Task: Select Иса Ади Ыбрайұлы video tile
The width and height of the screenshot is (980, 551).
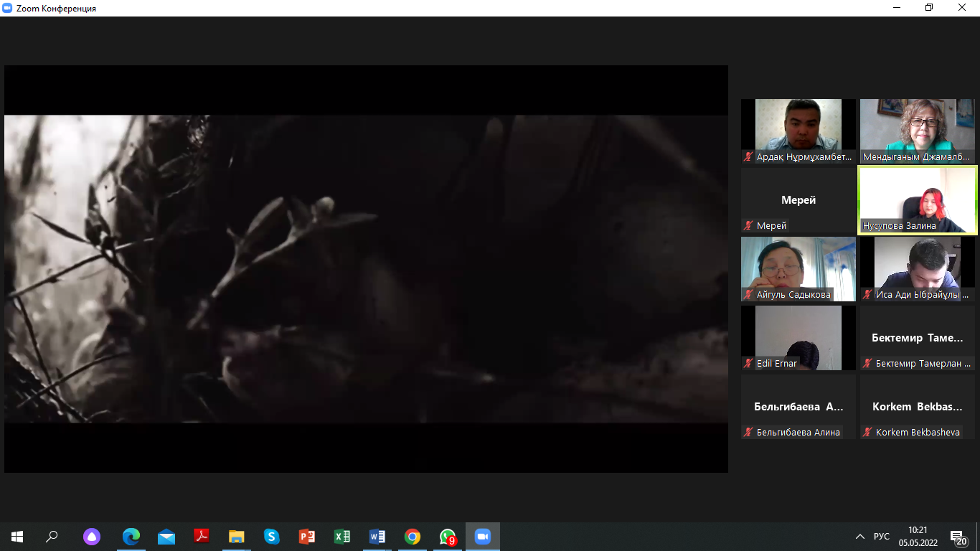Action: point(918,268)
